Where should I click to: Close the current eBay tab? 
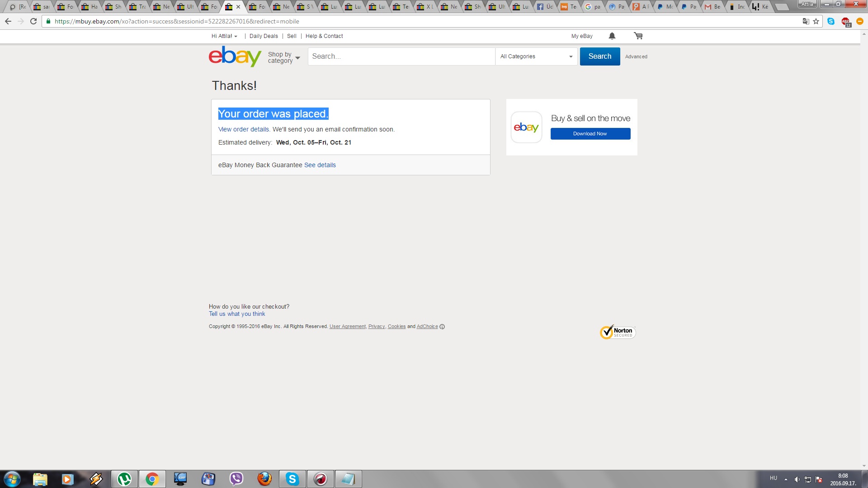238,7
